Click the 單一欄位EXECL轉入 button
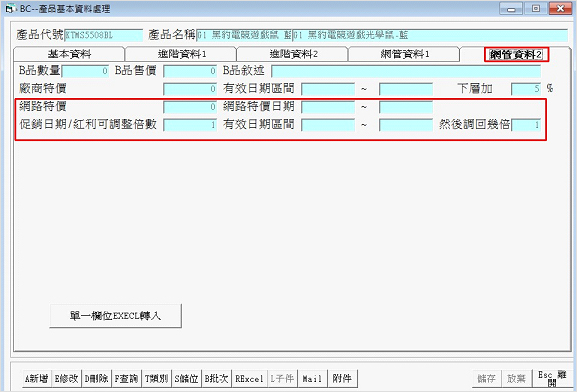 [116, 316]
